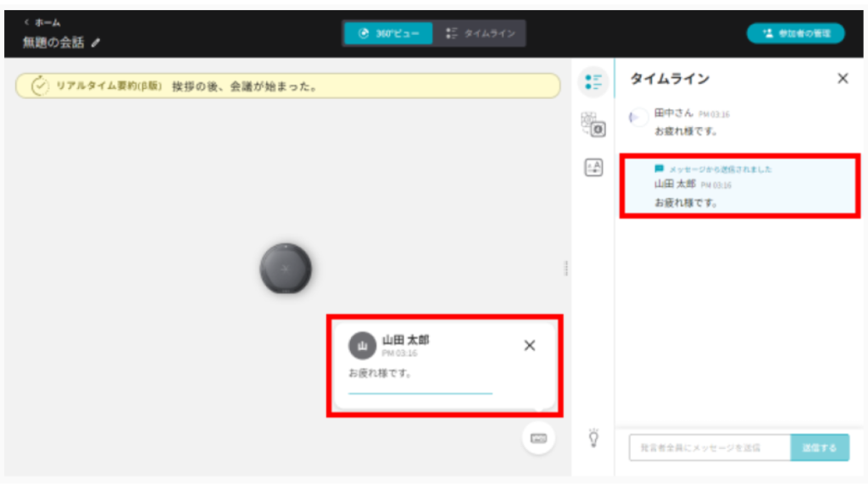Open 参加者の管理 button

pyautogui.click(x=795, y=33)
